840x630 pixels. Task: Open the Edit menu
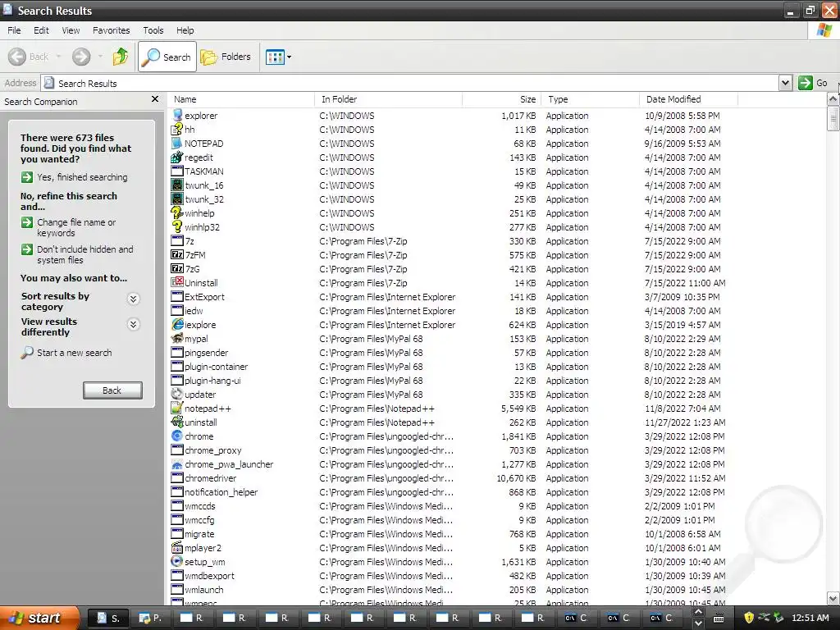tap(41, 30)
